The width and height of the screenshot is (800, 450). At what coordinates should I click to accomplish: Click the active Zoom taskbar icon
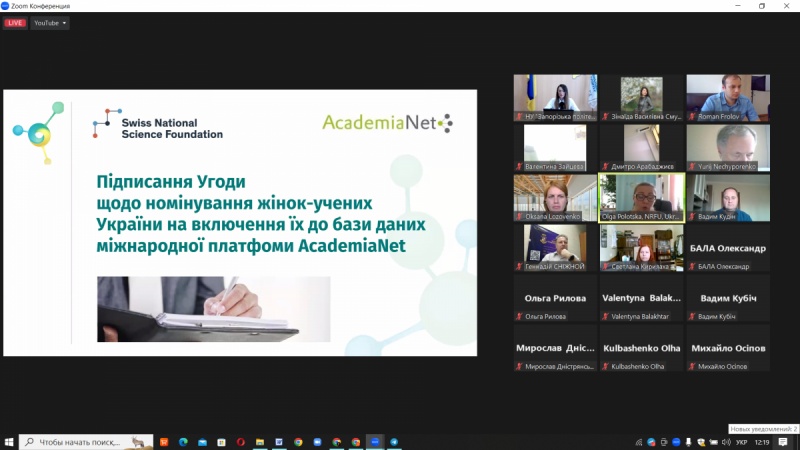(x=375, y=442)
